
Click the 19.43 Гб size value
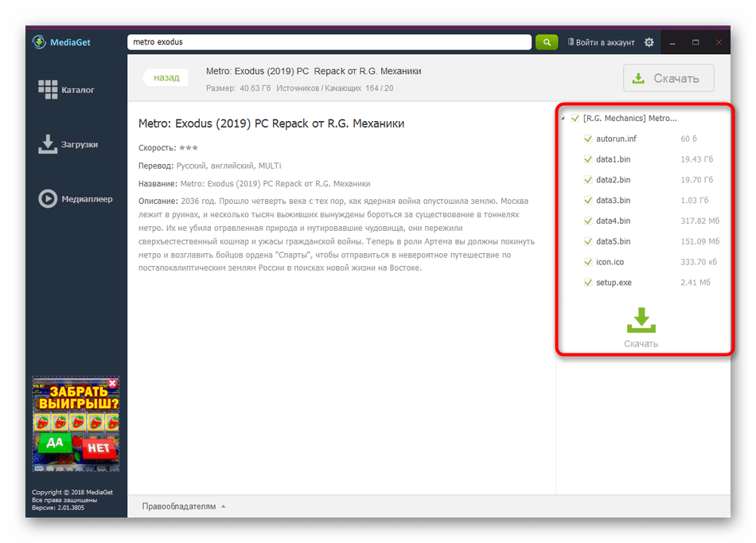tap(696, 159)
